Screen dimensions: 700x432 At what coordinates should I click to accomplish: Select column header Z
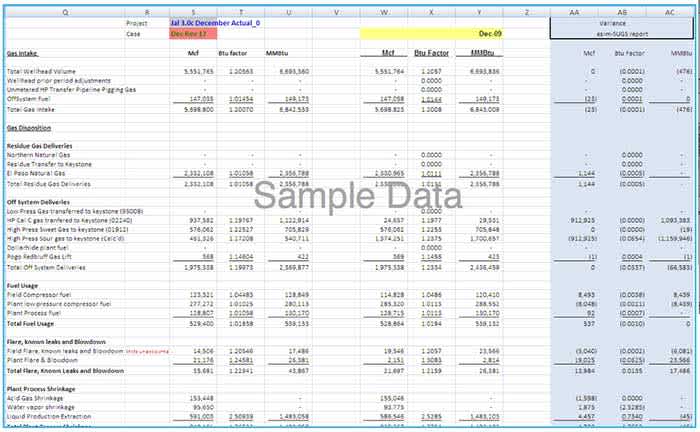pyautogui.click(x=527, y=12)
